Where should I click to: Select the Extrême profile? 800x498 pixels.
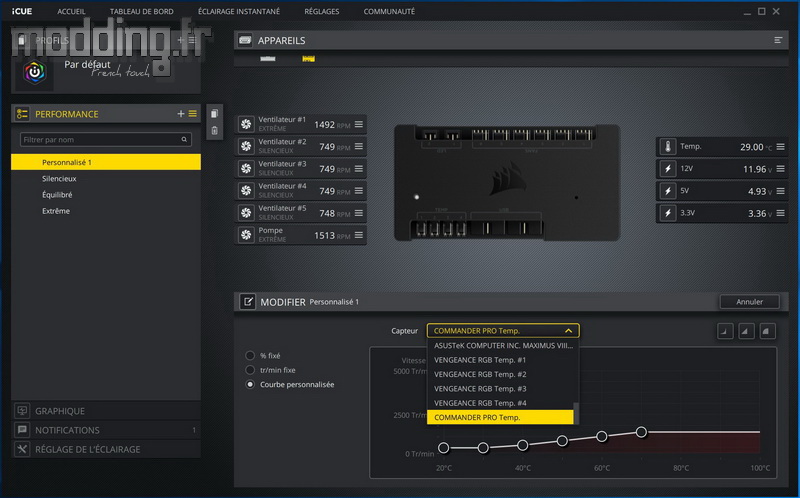point(106,211)
